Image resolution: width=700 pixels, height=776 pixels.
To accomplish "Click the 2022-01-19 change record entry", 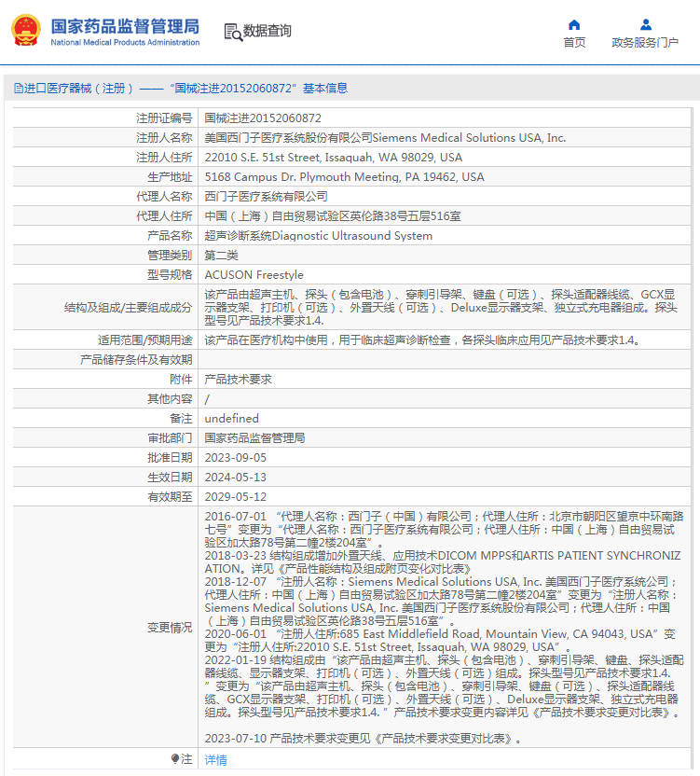I will [x=445, y=686].
